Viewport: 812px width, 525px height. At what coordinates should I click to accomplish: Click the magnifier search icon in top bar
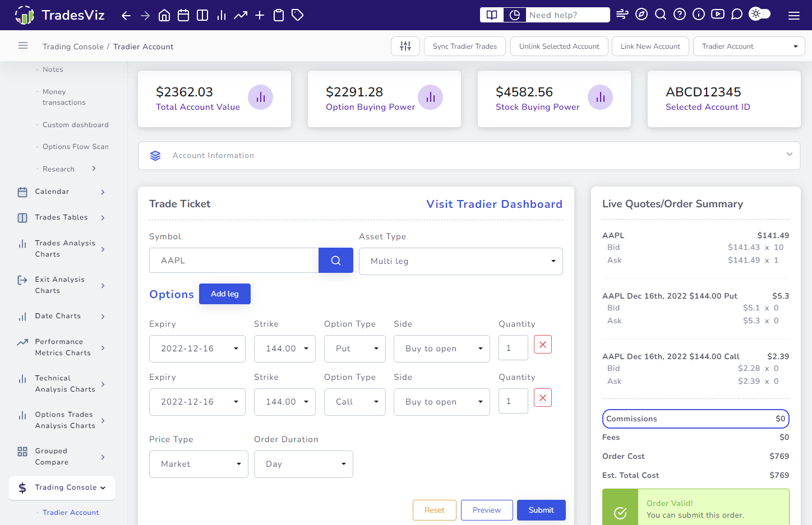tap(661, 15)
